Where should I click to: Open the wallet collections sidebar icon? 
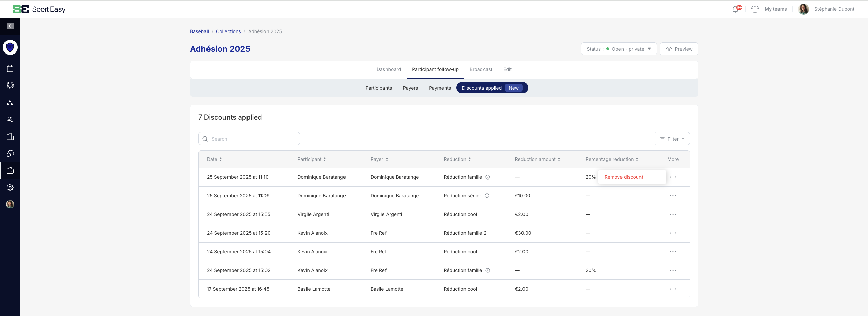[10, 170]
